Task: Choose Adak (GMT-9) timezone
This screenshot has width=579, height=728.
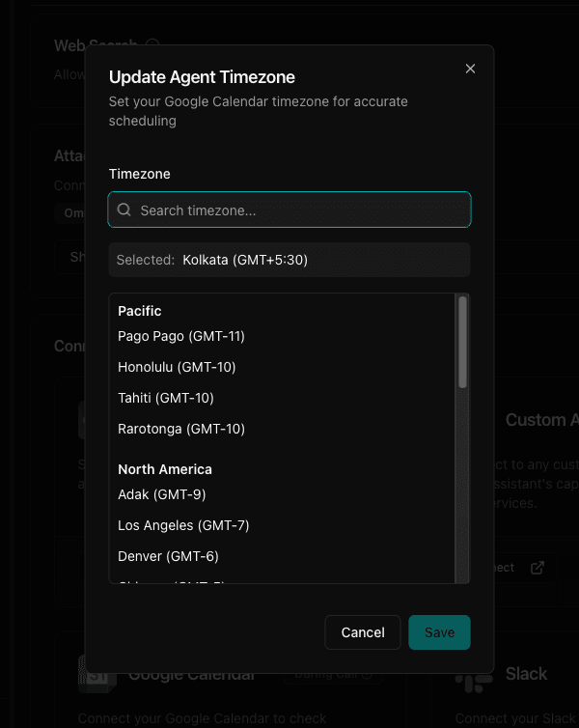Action: (x=162, y=494)
